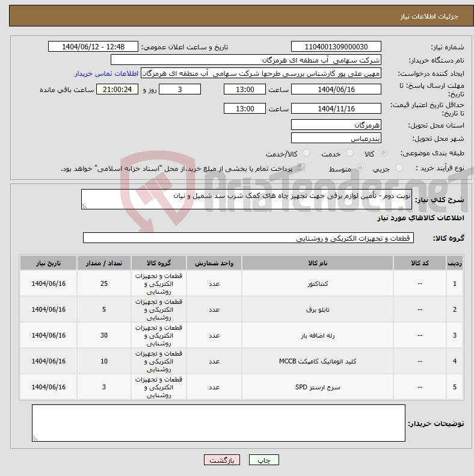Click the announcement date field 1404/06/12 - 12:48
The width and height of the screenshot is (474, 476).
pyautogui.click(x=93, y=46)
